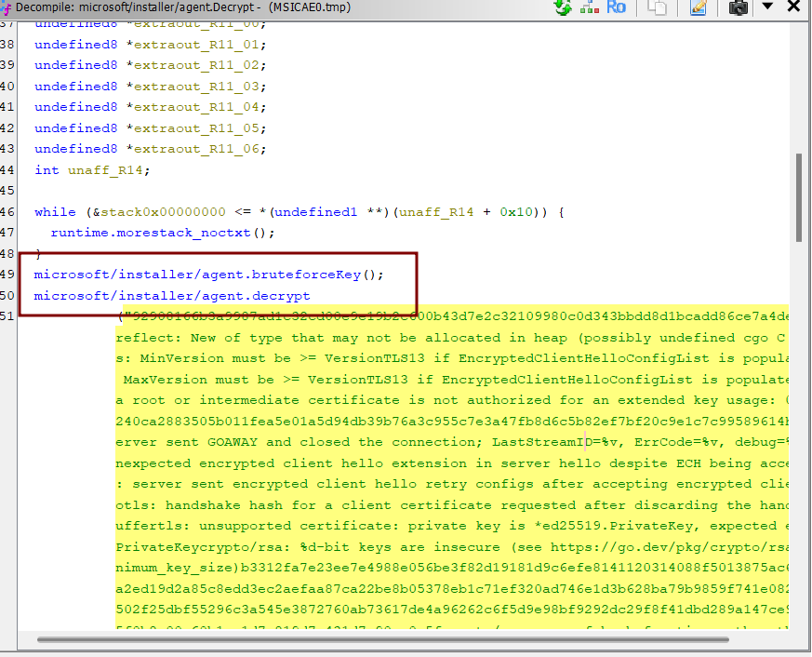This screenshot has height=657, width=812.
Task: Click string line mentioning ed25519.PrivateKey
Action: click(x=452, y=526)
